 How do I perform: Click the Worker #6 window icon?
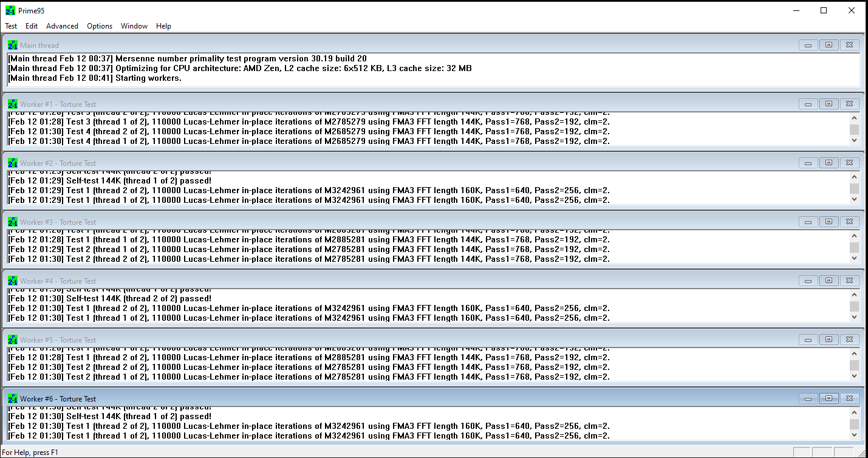point(13,398)
